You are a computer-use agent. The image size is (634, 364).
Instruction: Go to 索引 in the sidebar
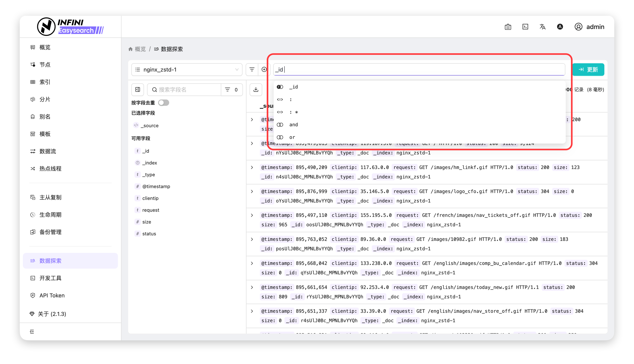coord(45,82)
